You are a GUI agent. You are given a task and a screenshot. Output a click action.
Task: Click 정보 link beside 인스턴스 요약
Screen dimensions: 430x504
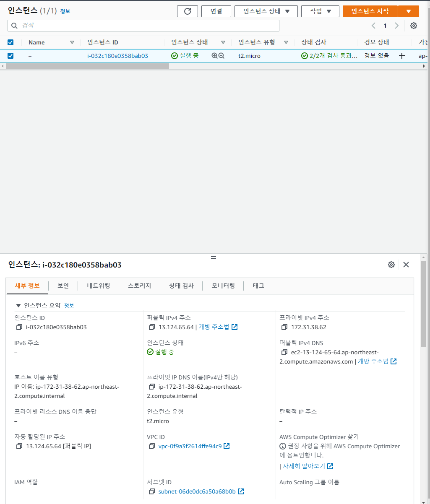click(69, 306)
